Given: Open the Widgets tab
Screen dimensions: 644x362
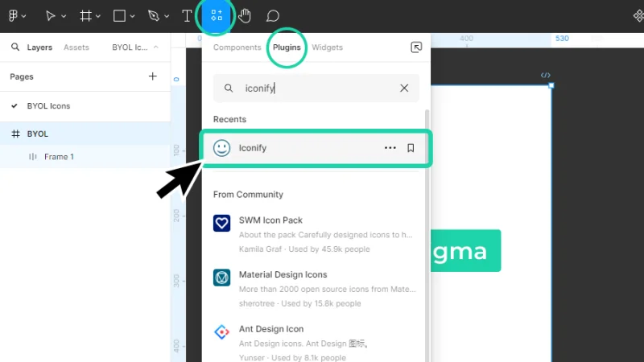Looking at the screenshot, I should (x=327, y=47).
